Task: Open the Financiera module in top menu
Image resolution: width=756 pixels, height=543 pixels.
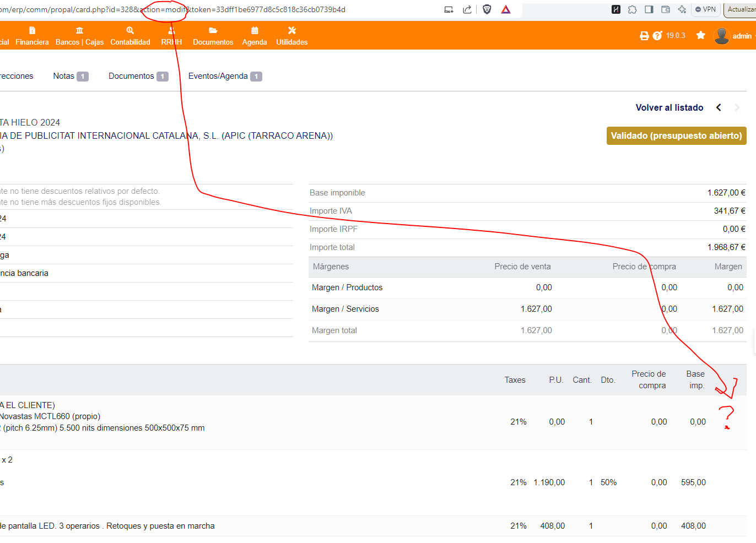Action: click(32, 36)
